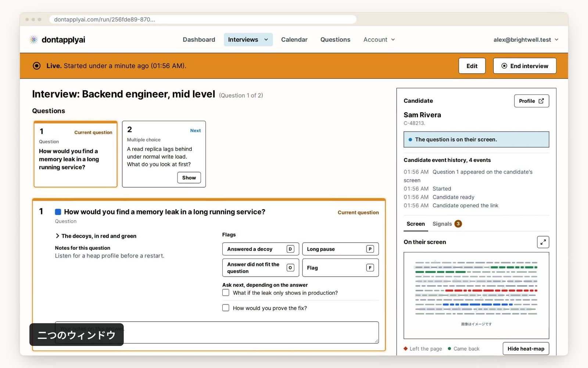Open the Calendar menu item

click(x=294, y=40)
